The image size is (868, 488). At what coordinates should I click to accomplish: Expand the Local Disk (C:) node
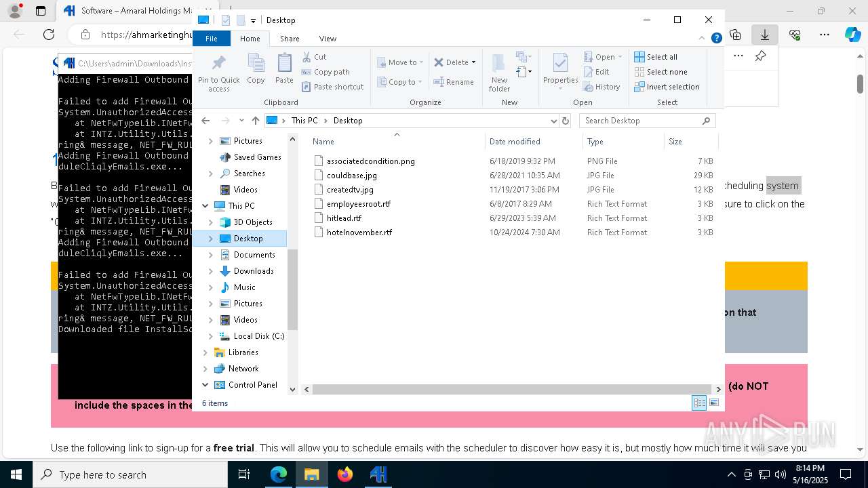(x=210, y=336)
